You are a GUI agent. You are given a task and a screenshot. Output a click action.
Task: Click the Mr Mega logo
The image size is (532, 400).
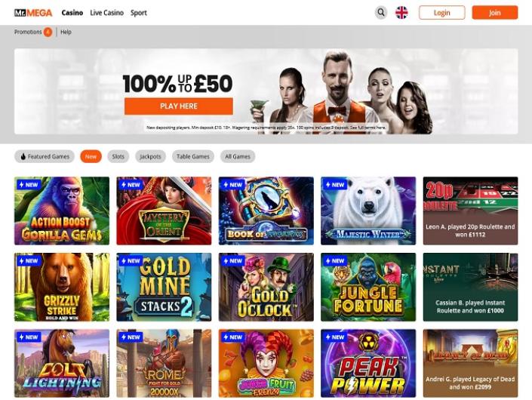(x=33, y=13)
